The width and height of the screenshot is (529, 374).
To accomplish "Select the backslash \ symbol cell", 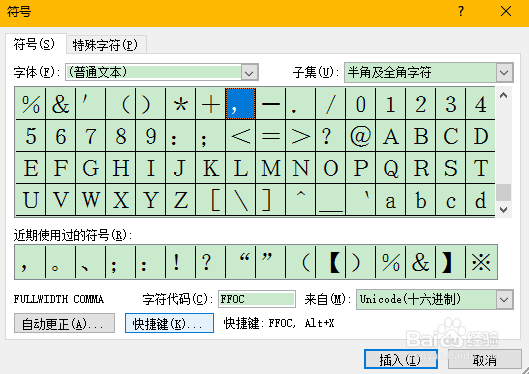I will pyautogui.click(x=240, y=200).
